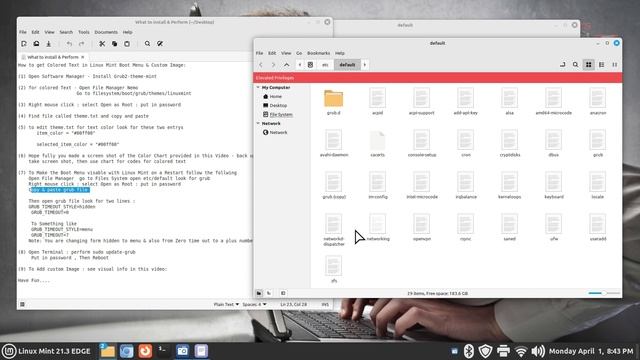The height and width of the screenshot is (360, 640).
Task: Open the Bluetooth tray icon
Action: (x=469, y=351)
